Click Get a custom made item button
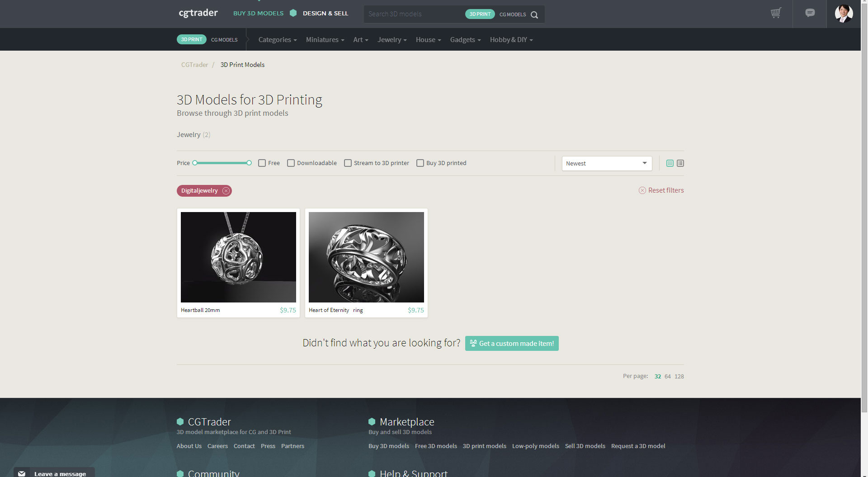 [512, 343]
